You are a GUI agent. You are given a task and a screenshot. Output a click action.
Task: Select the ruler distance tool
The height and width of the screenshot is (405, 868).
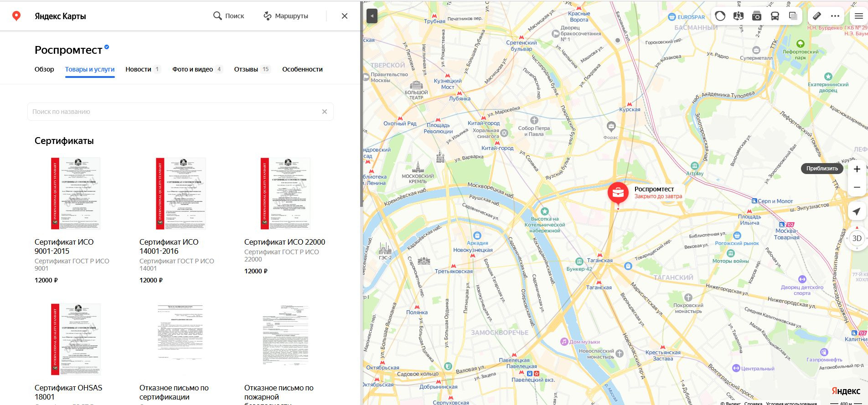tap(817, 16)
